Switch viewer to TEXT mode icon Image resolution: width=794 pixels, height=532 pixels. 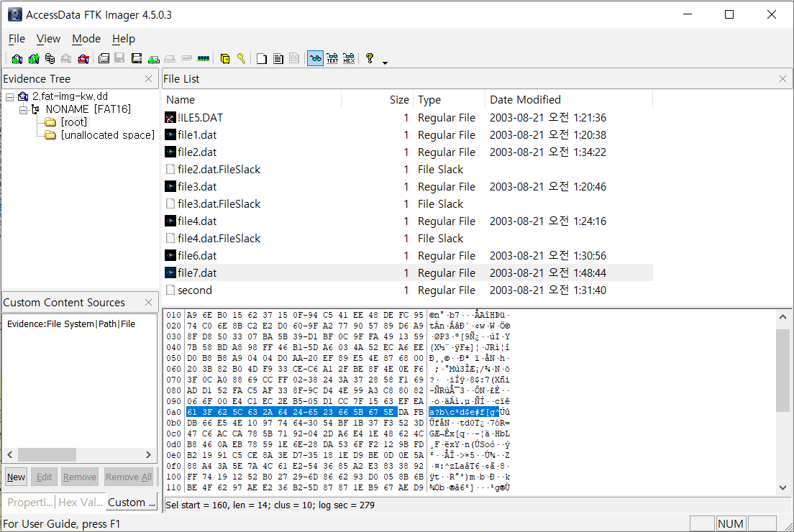[332, 59]
